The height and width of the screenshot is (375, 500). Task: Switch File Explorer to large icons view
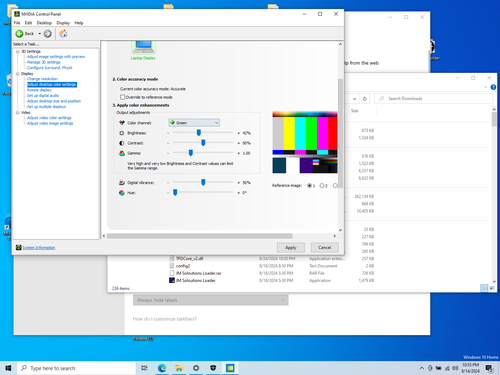click(492, 288)
